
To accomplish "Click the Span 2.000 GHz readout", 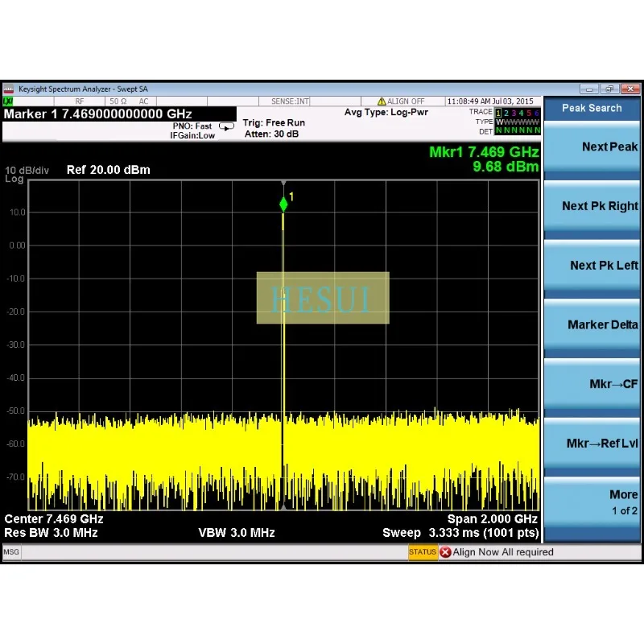I will pyautogui.click(x=493, y=519).
